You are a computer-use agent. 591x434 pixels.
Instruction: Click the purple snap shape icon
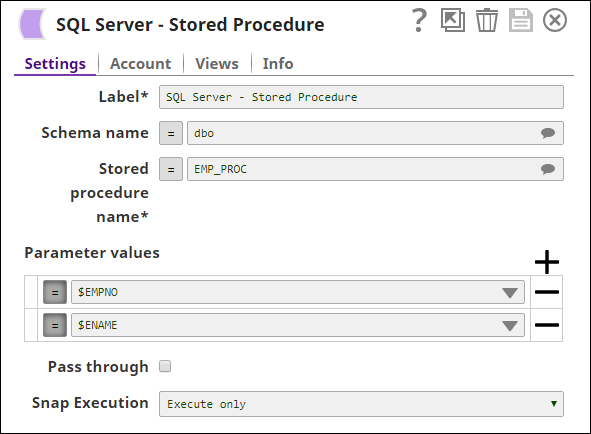click(x=33, y=24)
